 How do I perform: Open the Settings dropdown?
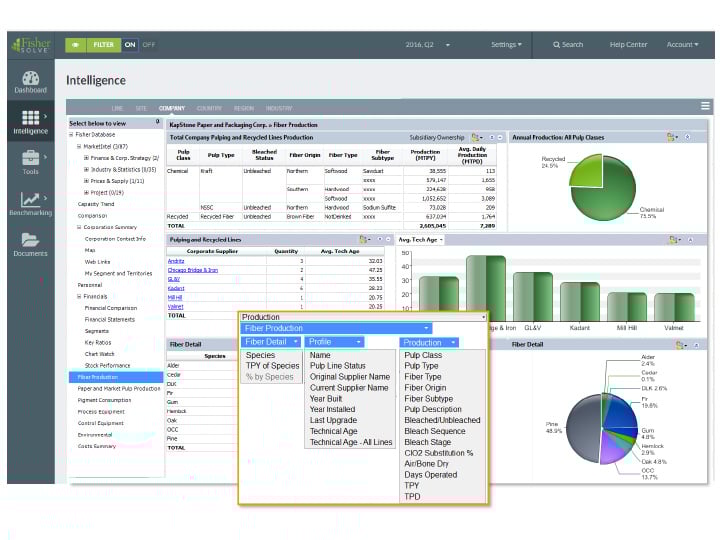(x=506, y=45)
